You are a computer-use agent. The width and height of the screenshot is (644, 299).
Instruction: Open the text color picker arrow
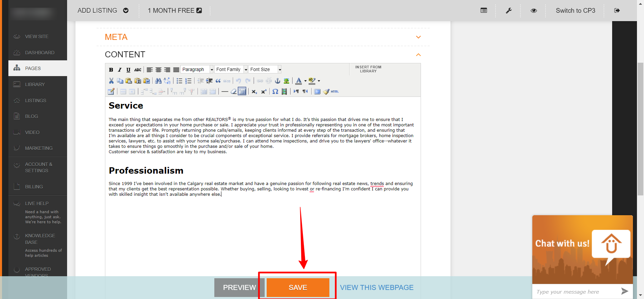pyautogui.click(x=305, y=81)
